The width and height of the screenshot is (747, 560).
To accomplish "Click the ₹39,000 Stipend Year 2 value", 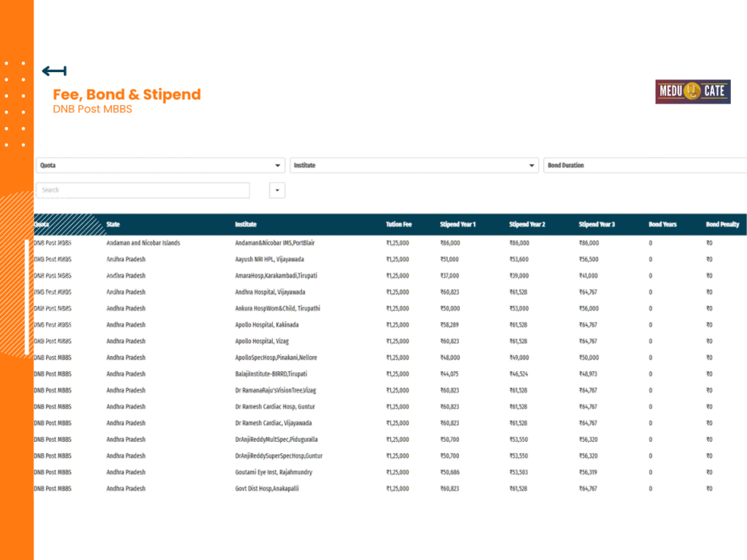I will tap(519, 276).
